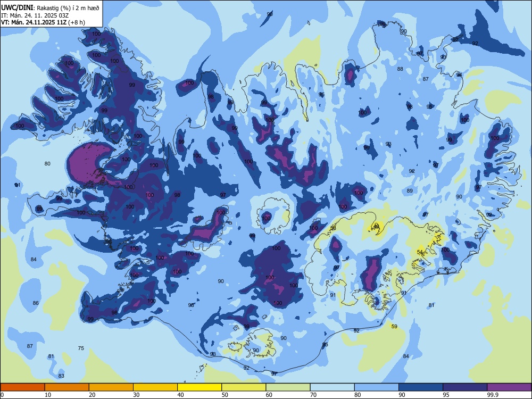Viewport: 532px width, 399px height.
Task: Click the humidity value '88' in the northeast
Action: (x=401, y=69)
